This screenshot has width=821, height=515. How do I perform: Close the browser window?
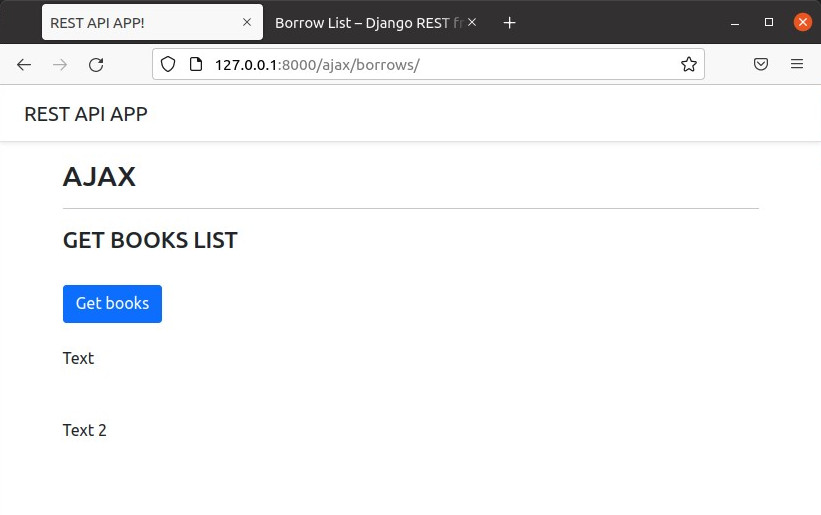click(x=802, y=22)
